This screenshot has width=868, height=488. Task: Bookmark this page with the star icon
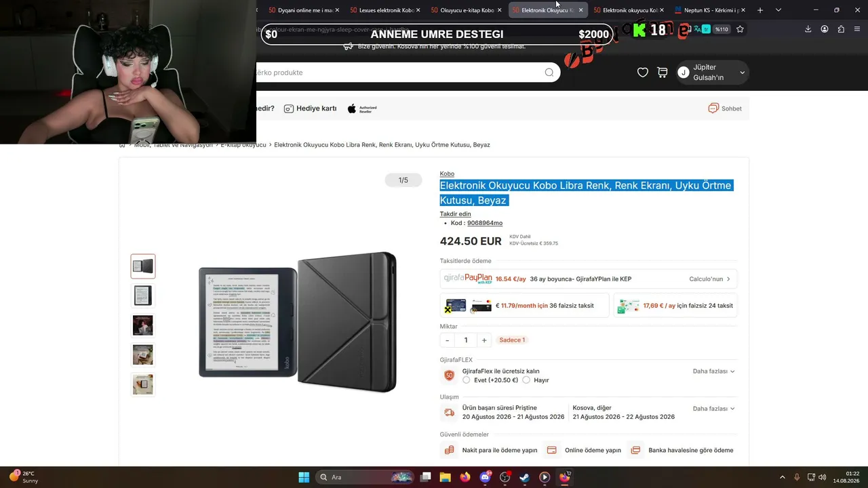[x=740, y=29]
